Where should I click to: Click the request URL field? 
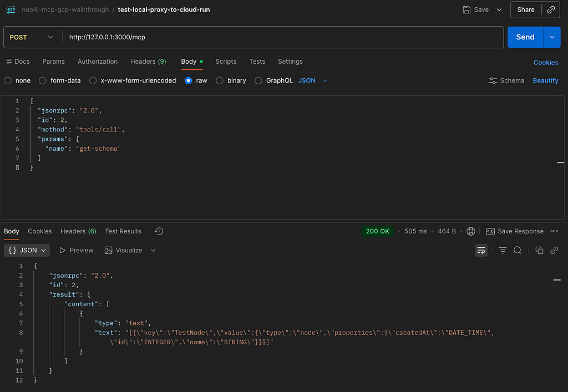click(282, 37)
